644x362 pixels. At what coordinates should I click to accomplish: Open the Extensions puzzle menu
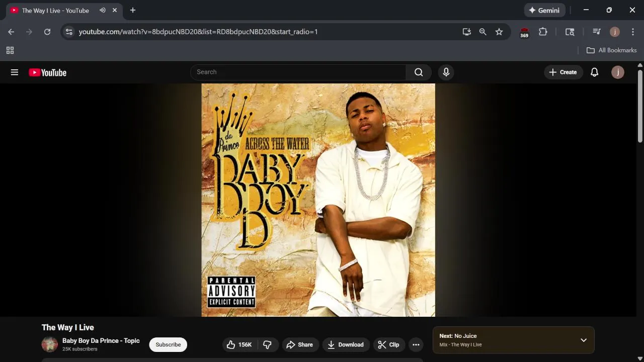pyautogui.click(x=543, y=32)
